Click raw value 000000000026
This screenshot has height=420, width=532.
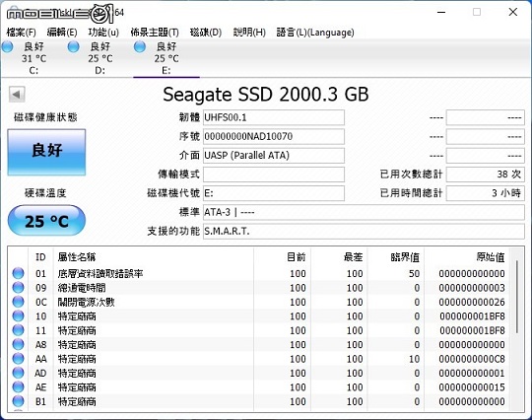472,302
